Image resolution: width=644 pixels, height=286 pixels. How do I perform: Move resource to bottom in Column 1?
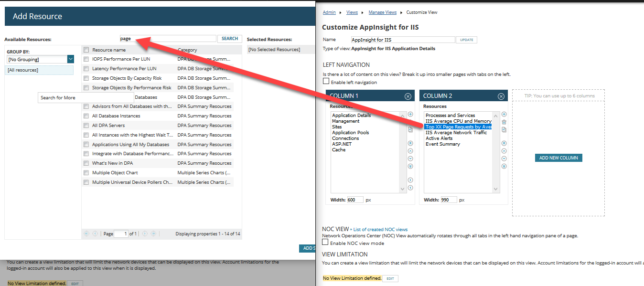[410, 166]
